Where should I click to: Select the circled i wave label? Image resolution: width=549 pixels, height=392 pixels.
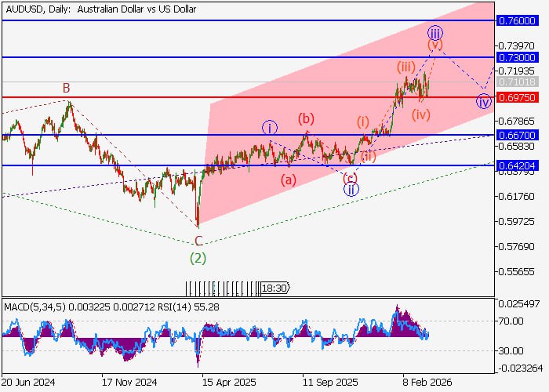click(270, 128)
